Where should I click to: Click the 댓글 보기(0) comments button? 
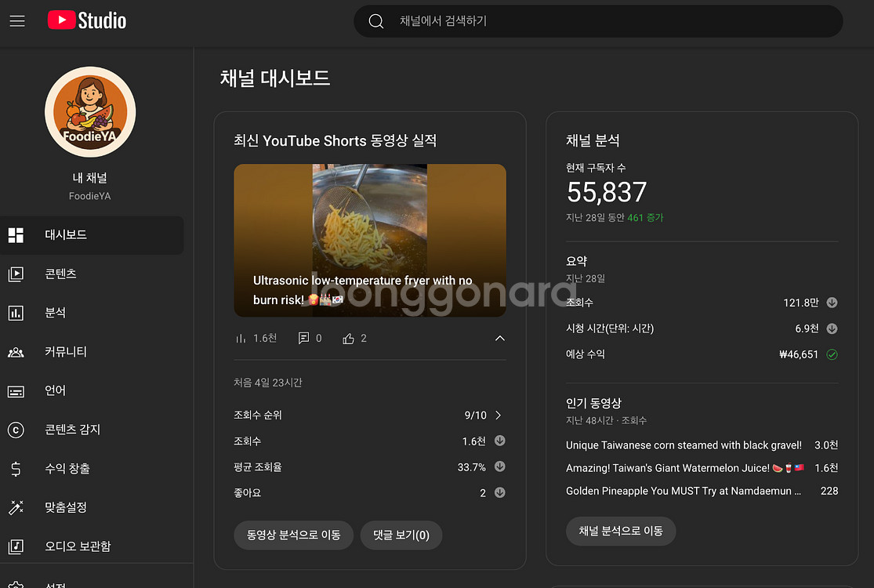(x=401, y=535)
